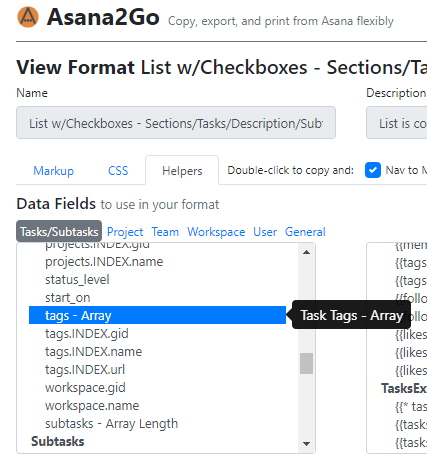This screenshot has width=427, height=463.
Task: Open the Markup tab
Action: tap(53, 171)
